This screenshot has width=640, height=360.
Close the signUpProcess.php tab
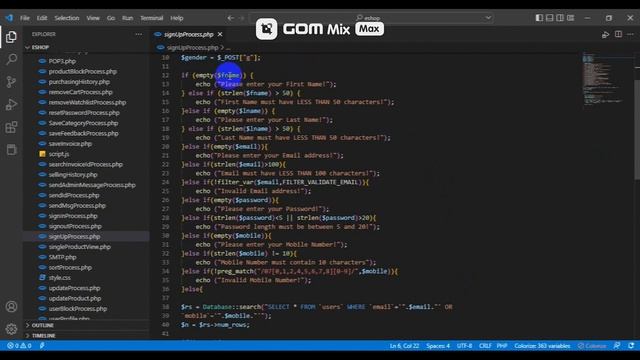pyautogui.click(x=220, y=35)
